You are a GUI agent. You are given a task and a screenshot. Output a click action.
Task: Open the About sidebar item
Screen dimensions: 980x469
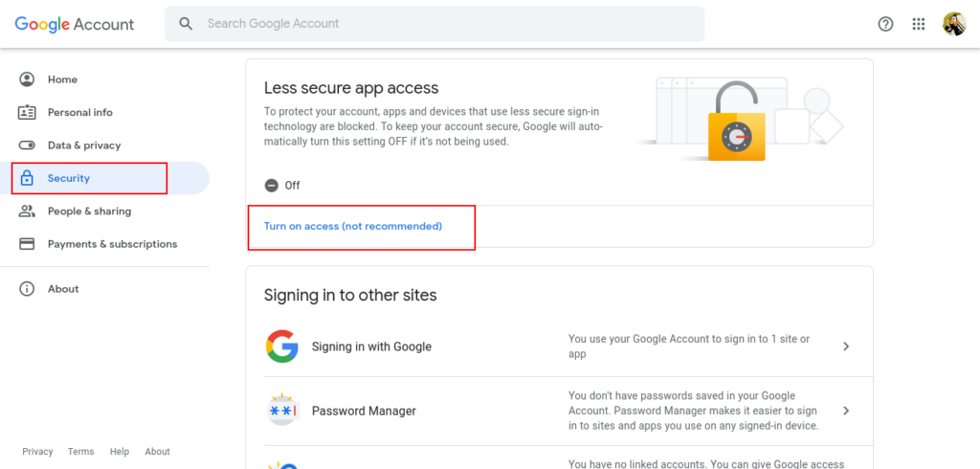(x=63, y=289)
